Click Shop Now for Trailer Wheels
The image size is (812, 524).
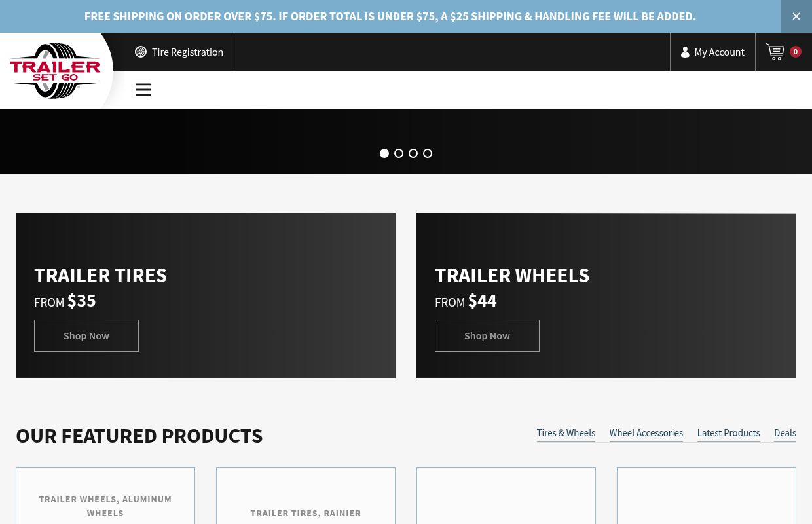487,335
